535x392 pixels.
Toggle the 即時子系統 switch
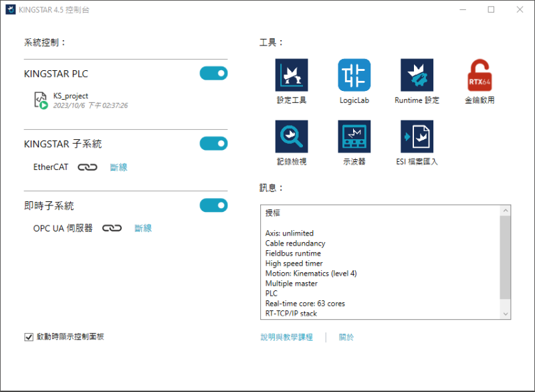point(213,205)
